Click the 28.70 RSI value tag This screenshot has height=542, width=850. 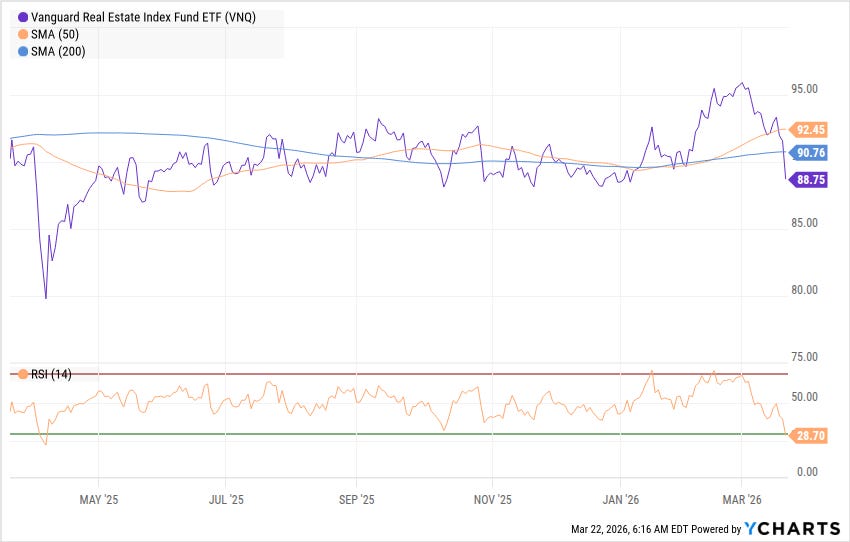[x=808, y=436]
